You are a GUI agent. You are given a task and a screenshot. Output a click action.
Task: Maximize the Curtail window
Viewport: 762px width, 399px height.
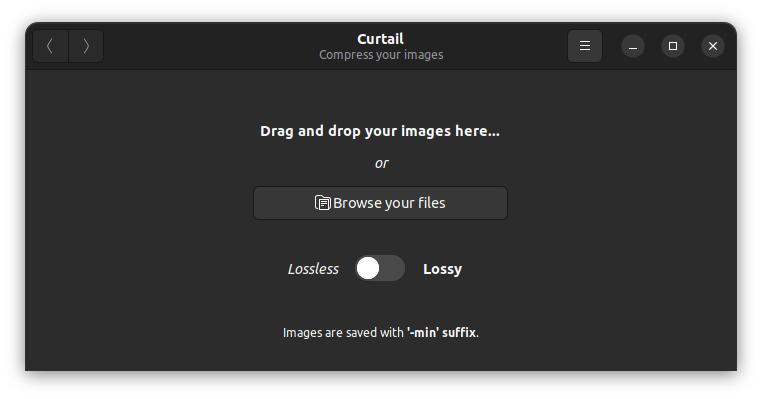click(673, 46)
